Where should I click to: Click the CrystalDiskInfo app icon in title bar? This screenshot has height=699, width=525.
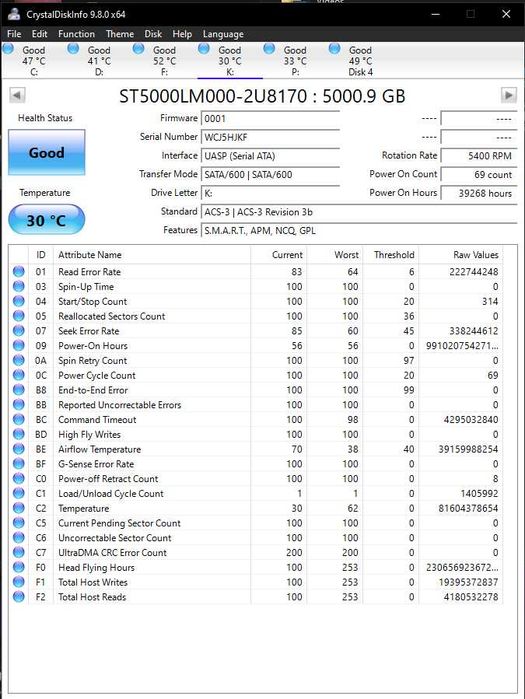14,14
